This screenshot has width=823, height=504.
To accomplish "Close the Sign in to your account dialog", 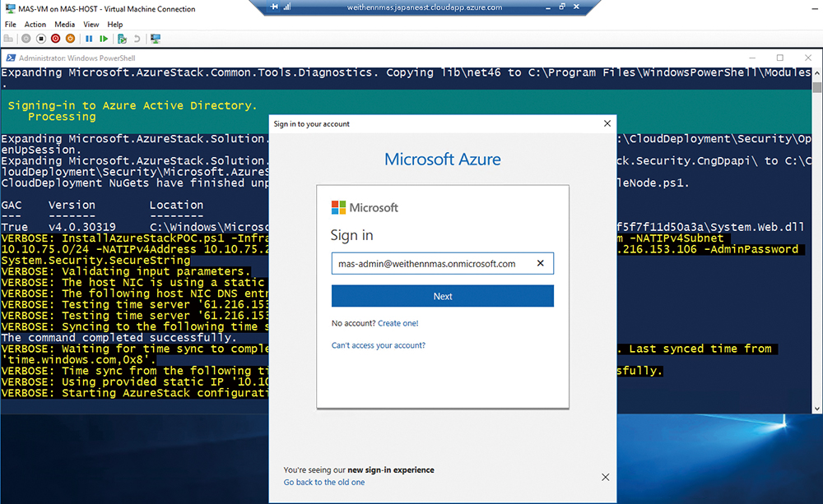I will coord(607,123).
